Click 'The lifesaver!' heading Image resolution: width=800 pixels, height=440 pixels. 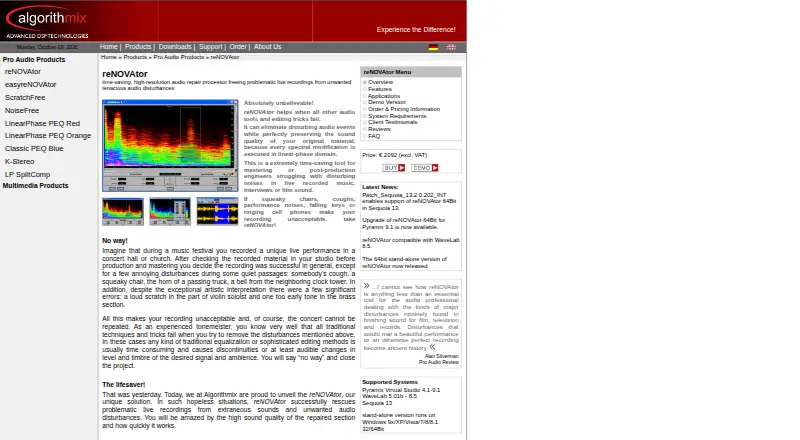(x=123, y=385)
